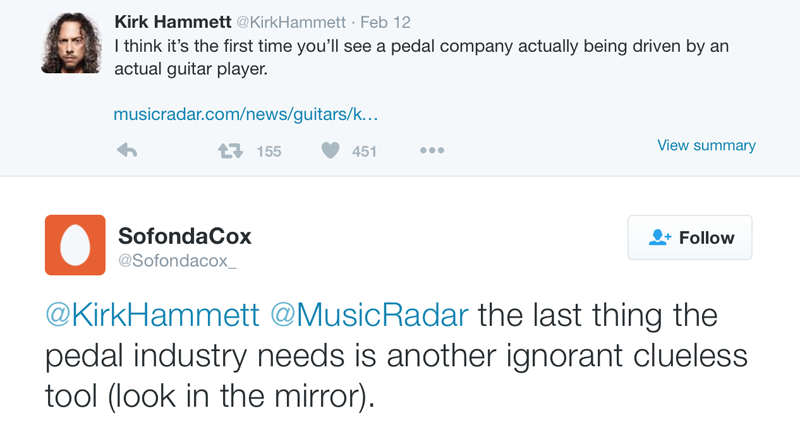The height and width of the screenshot is (432, 800).
Task: Click SofondaCox's egg avatar icon
Action: pyautogui.click(x=75, y=245)
